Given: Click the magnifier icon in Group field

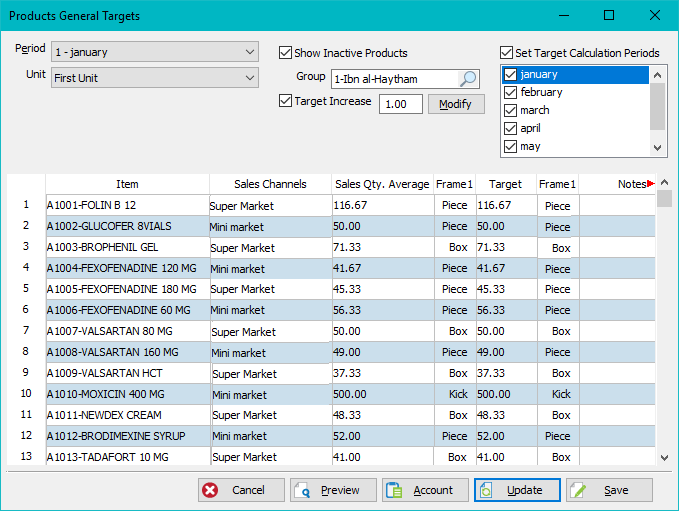Looking at the screenshot, I should [468, 79].
